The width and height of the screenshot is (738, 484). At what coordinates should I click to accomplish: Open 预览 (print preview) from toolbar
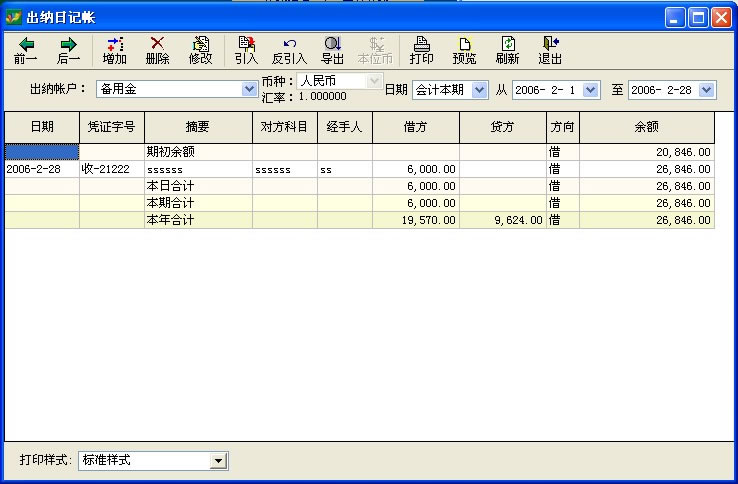tap(464, 44)
